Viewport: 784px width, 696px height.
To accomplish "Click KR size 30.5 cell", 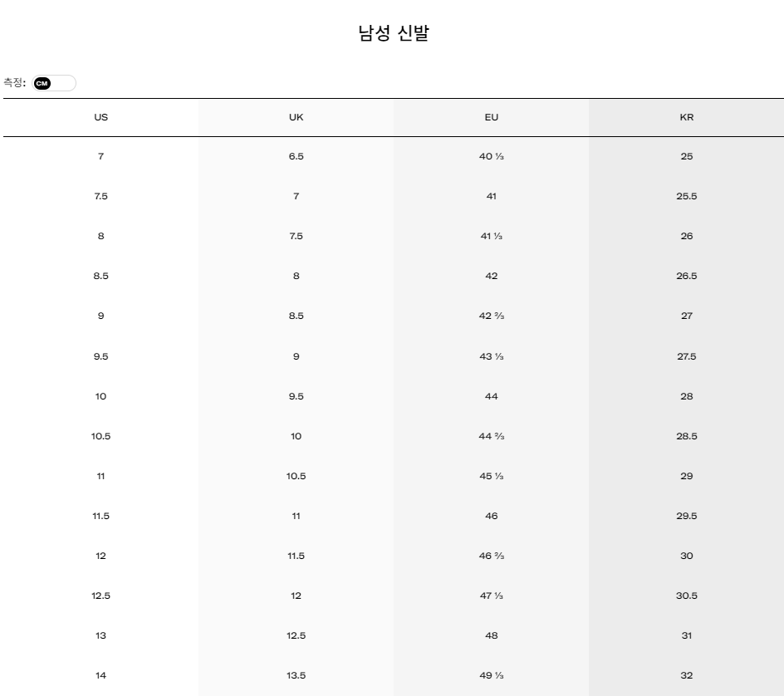I will pos(687,596).
